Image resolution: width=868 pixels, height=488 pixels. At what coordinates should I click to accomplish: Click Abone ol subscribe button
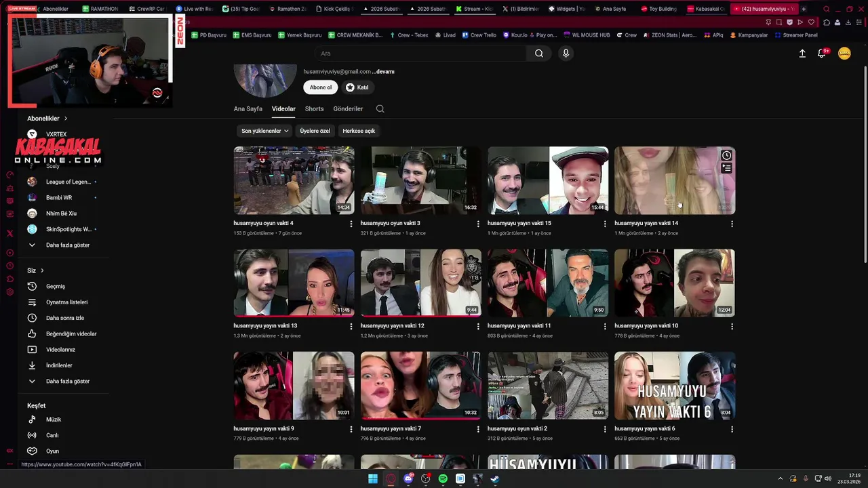point(321,87)
